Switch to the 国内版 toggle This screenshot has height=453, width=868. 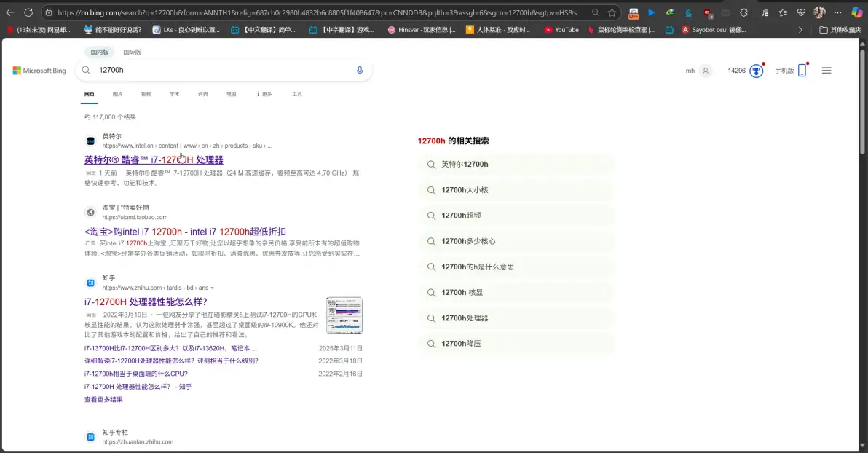(x=100, y=52)
